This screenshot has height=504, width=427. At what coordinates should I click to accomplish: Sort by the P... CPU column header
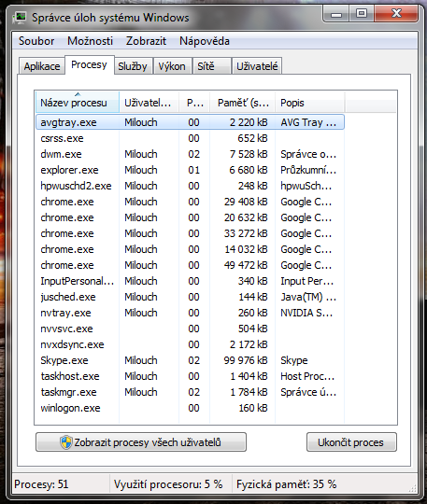pyautogui.click(x=194, y=103)
